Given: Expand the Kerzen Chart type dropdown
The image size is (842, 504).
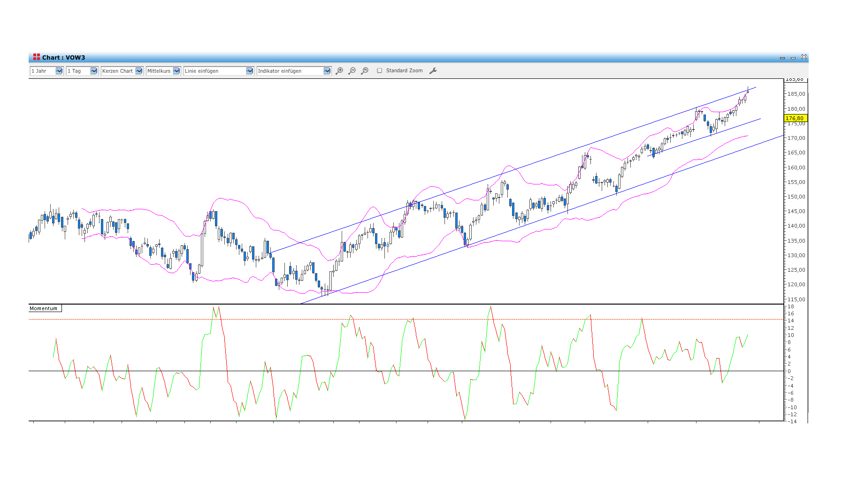Looking at the screenshot, I should (x=122, y=71).
